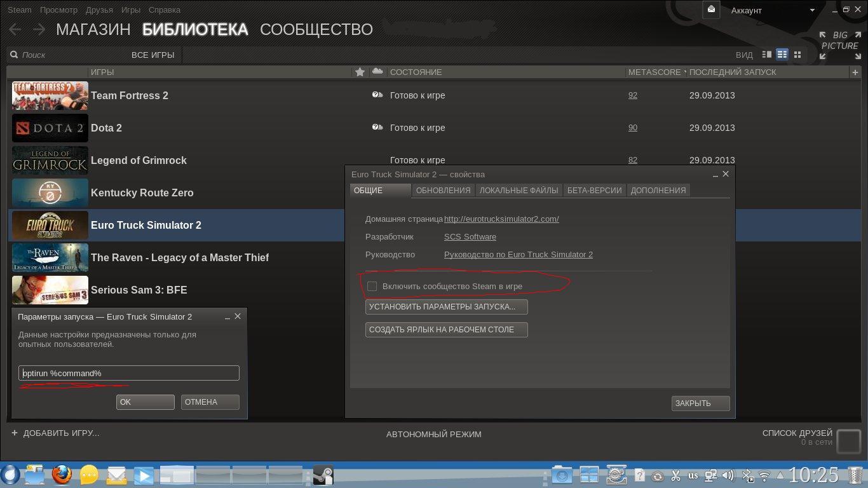868x488 pixels.
Task: Switch library to list view
Action: point(782,55)
